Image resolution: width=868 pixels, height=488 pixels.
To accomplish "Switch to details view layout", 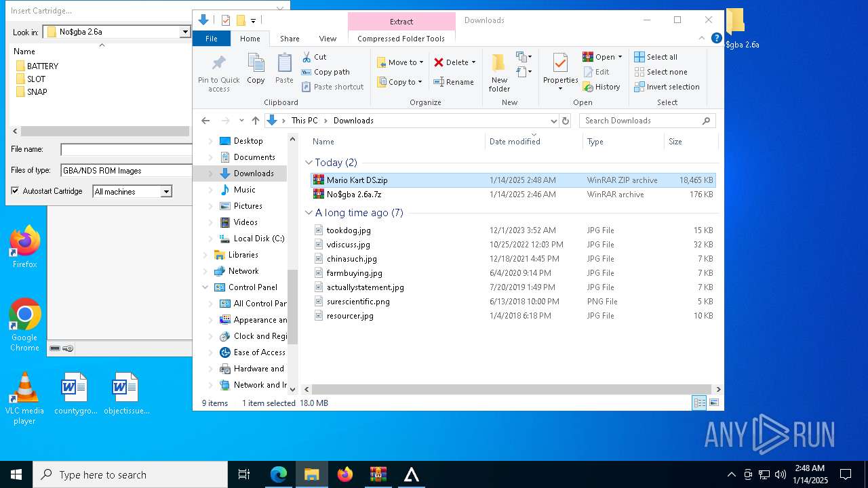I will tap(699, 403).
